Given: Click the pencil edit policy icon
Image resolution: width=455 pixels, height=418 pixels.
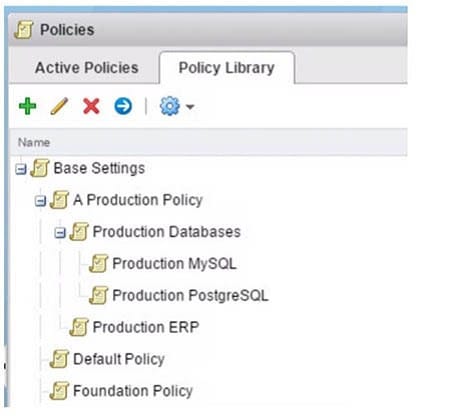Looking at the screenshot, I should pos(59,106).
